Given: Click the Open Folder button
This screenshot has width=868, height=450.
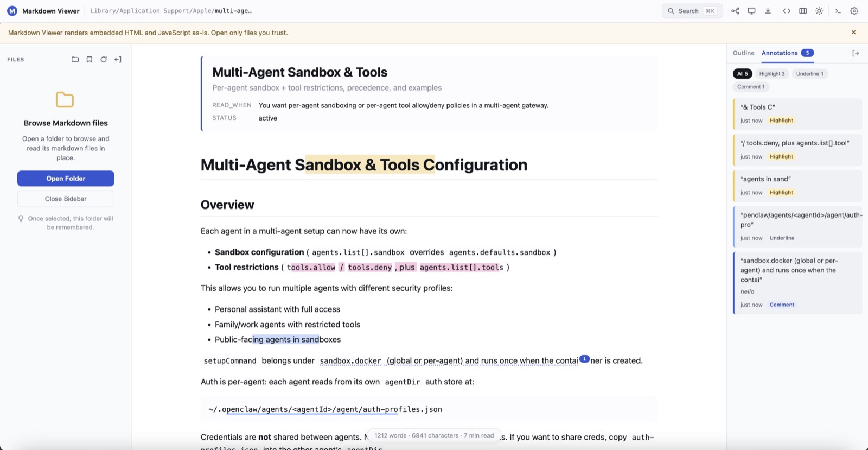Looking at the screenshot, I should pos(66,179).
